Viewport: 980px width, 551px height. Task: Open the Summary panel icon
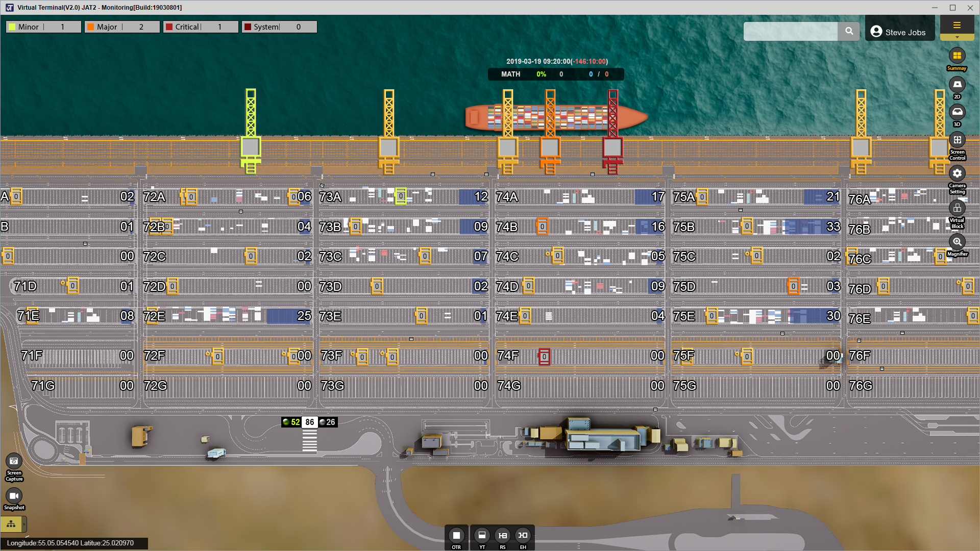coord(957,56)
